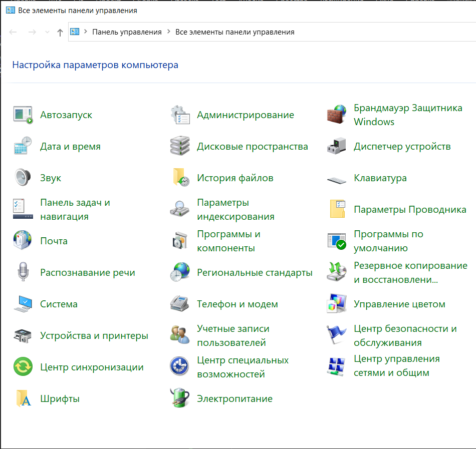Open the Диспетчер устройств link

point(402,147)
